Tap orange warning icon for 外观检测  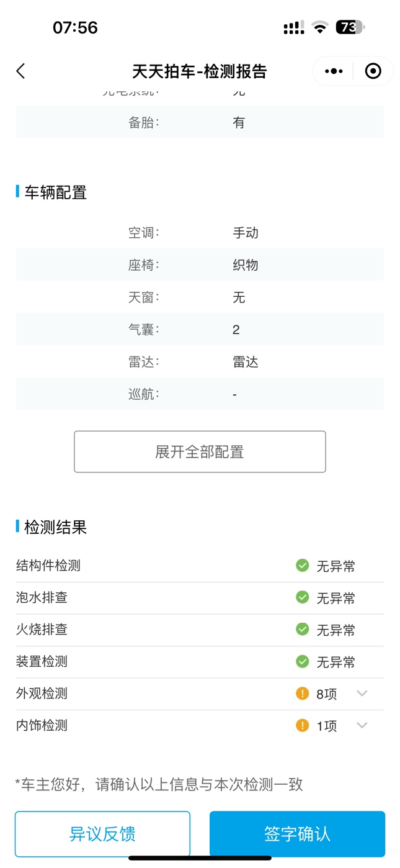tap(302, 694)
